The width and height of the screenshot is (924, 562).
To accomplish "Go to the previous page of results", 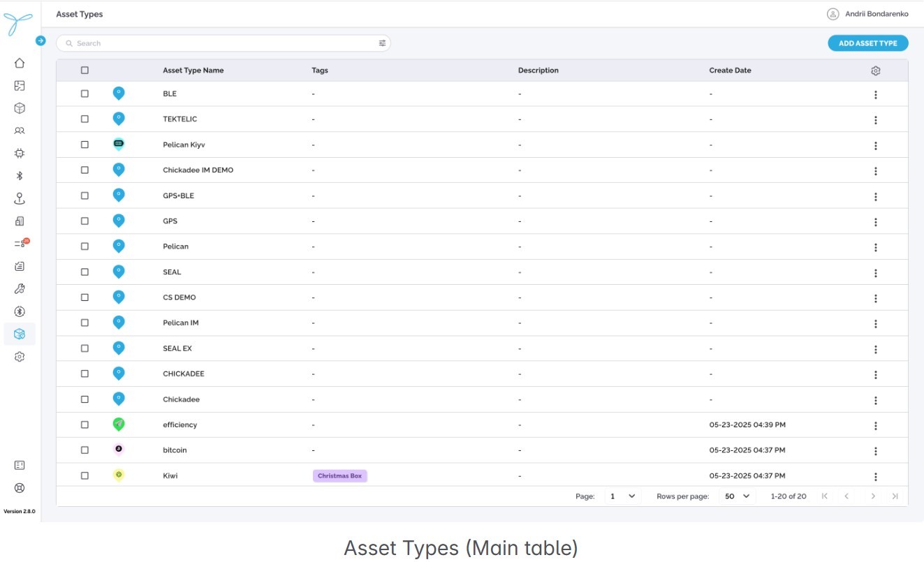I will (846, 496).
